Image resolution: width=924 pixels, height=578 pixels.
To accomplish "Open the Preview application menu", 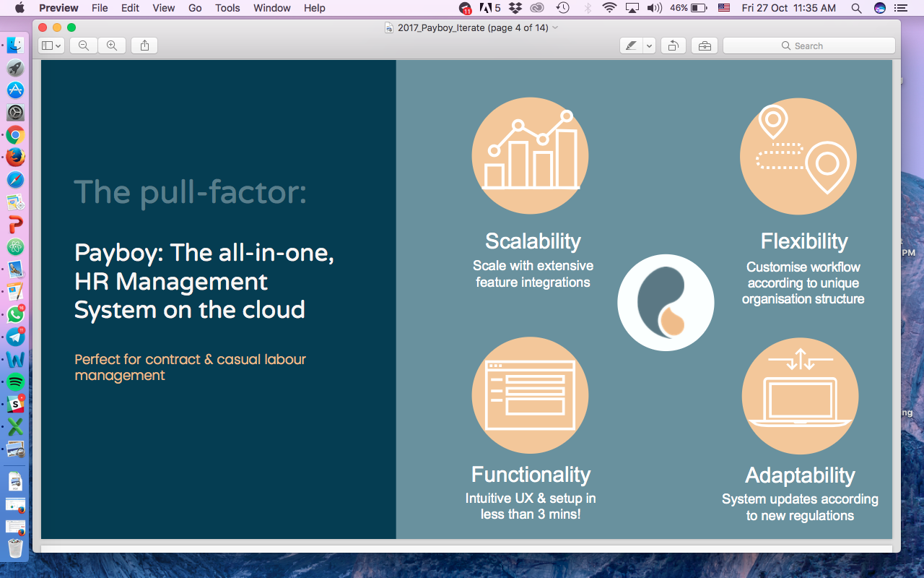I will pyautogui.click(x=58, y=8).
